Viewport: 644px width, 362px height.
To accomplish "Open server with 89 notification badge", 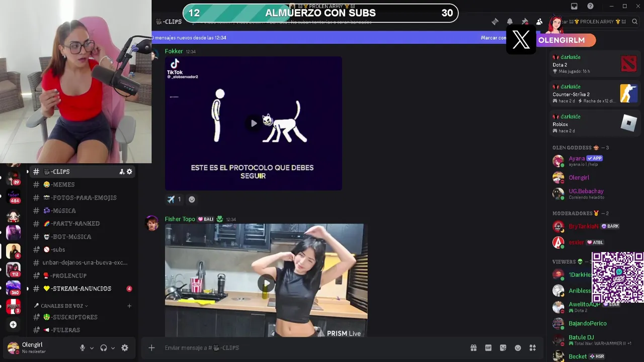I will pyautogui.click(x=13, y=177).
